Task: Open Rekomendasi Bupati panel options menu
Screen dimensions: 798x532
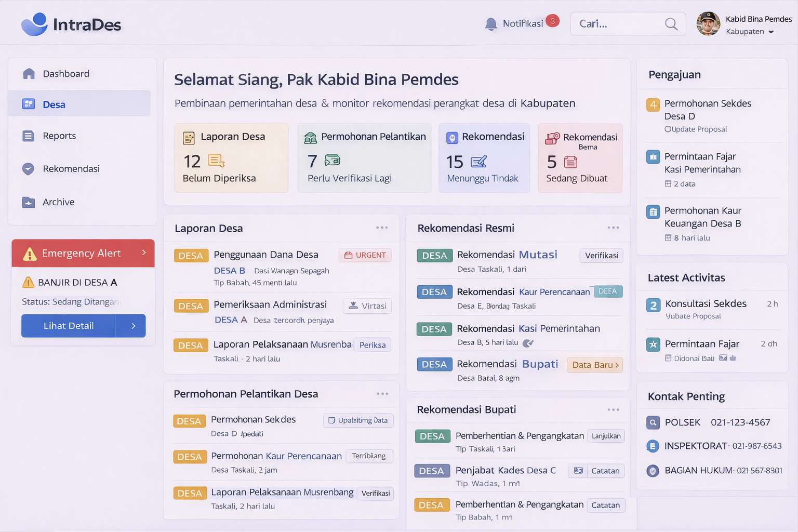Action: 613,409
